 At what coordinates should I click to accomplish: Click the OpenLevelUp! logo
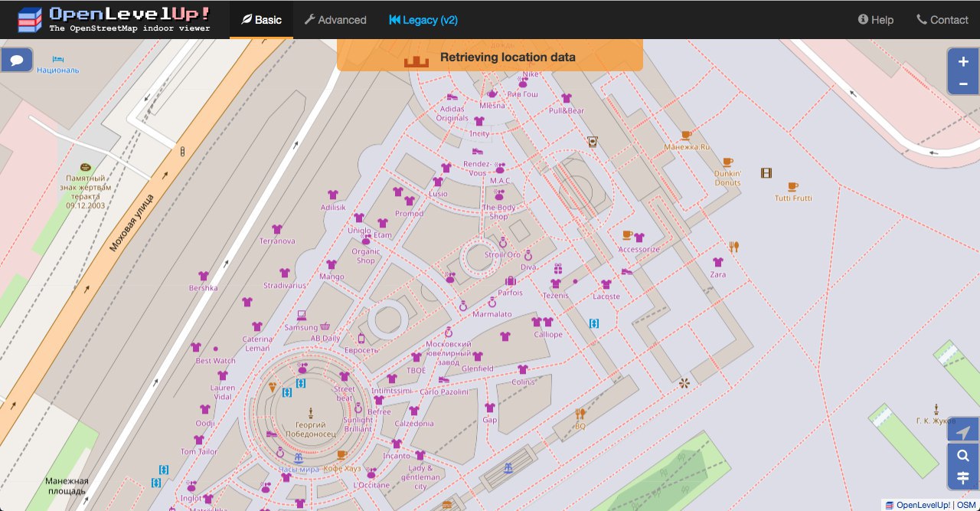click(x=113, y=20)
